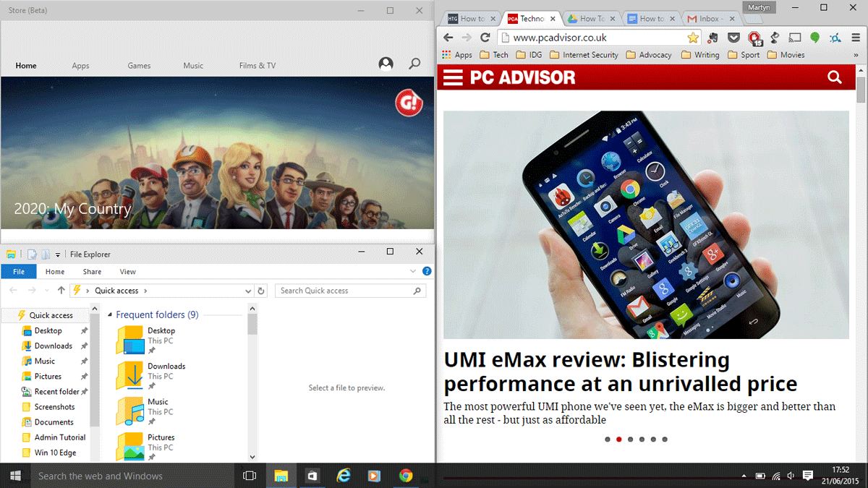
Task: Open the Quick Access Toolbar customize dropdown
Action: 58,254
